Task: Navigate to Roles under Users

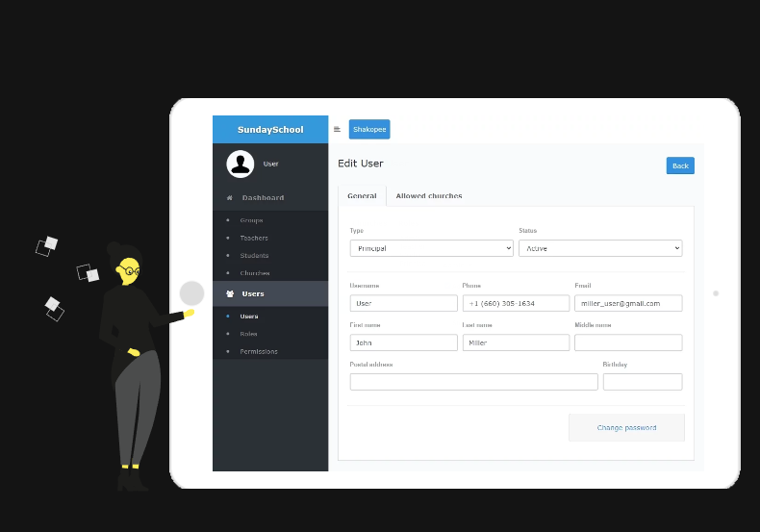Action: pos(248,334)
